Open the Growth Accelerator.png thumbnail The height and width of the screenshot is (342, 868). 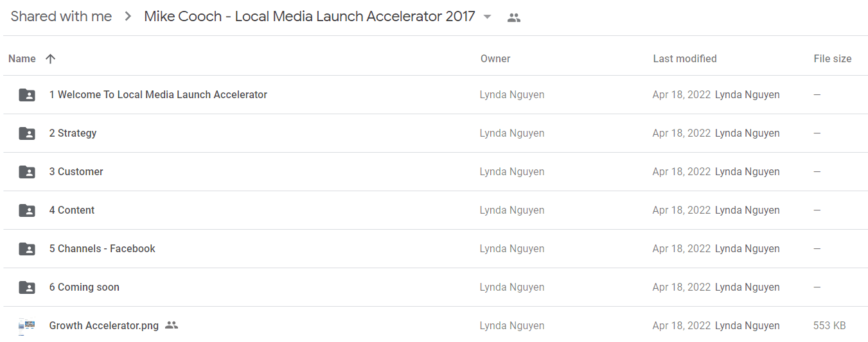[26, 326]
